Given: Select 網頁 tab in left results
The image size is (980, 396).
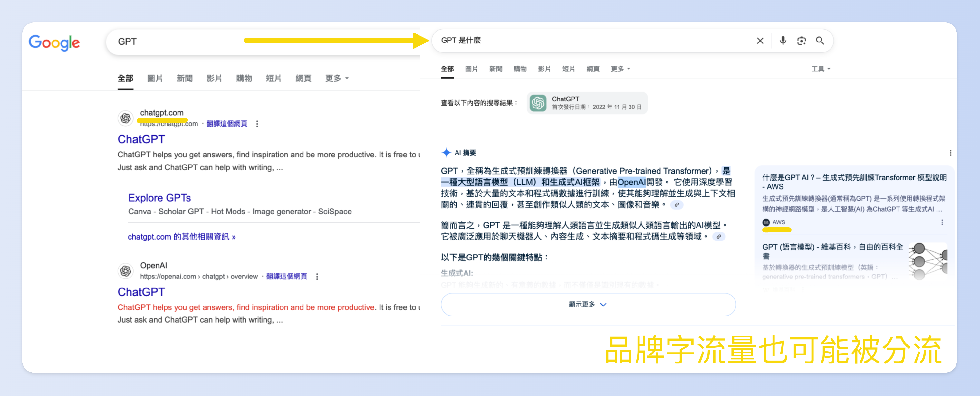Looking at the screenshot, I should pyautogui.click(x=303, y=79).
